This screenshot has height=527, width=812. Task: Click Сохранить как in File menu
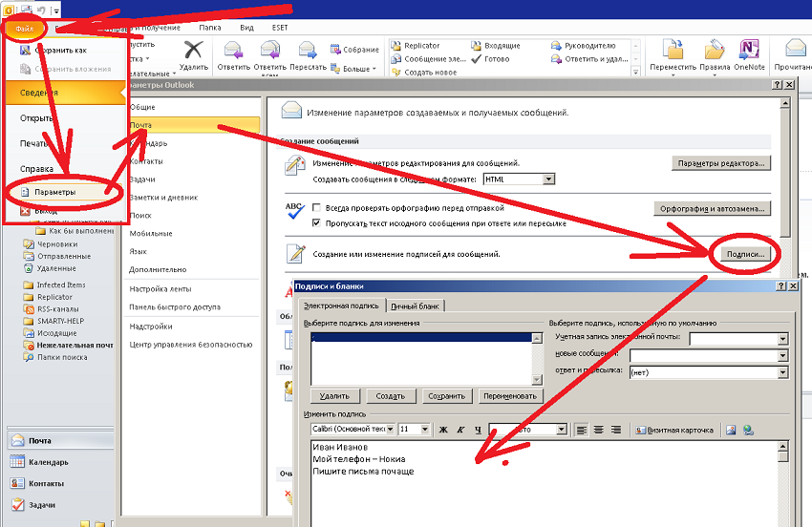tap(53, 51)
